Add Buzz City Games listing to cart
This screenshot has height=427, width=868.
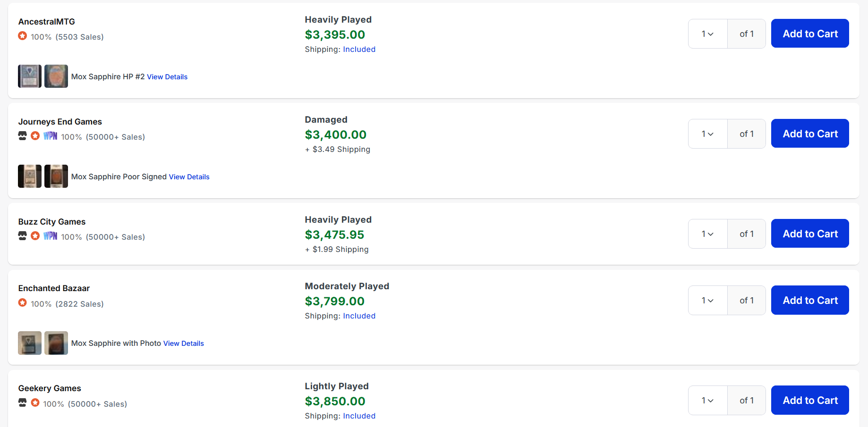coord(810,234)
